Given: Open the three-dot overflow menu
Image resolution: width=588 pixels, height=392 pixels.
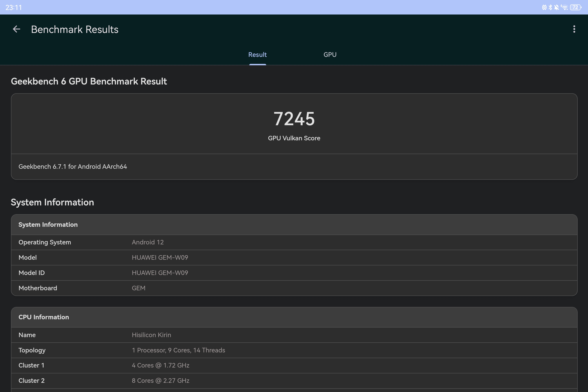Looking at the screenshot, I should pyautogui.click(x=574, y=29).
